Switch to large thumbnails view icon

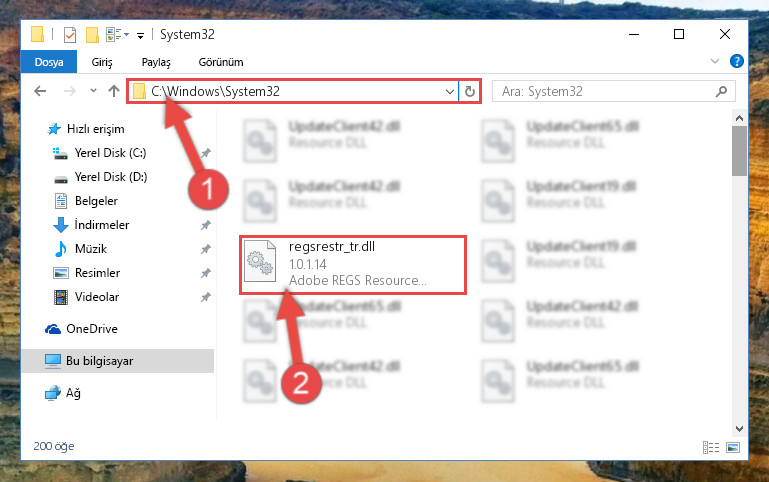click(x=733, y=447)
